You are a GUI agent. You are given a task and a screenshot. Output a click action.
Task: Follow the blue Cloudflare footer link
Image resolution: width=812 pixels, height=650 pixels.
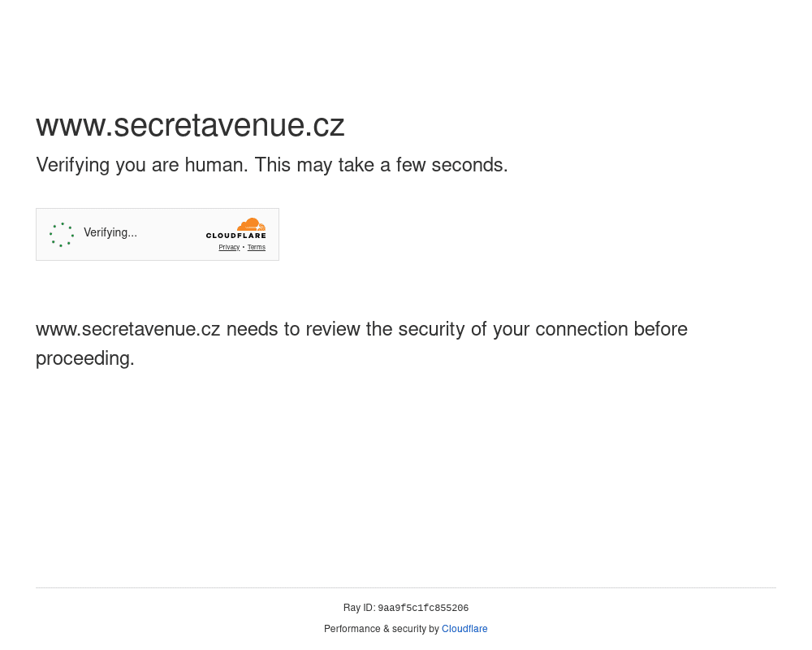(x=464, y=629)
